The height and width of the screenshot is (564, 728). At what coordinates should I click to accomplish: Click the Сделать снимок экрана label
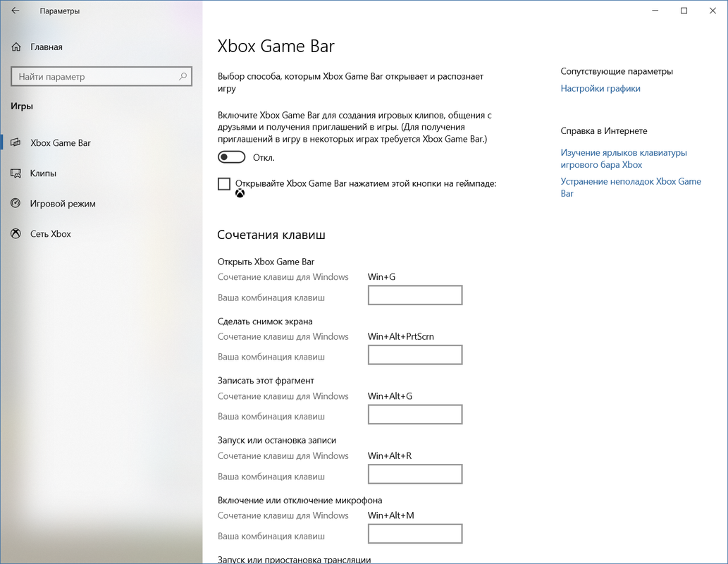[265, 321]
